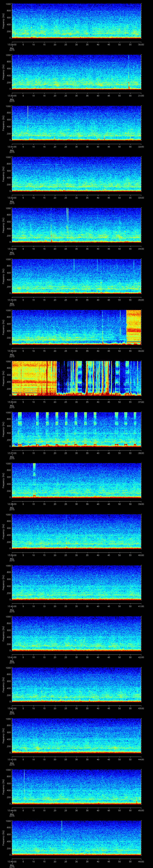Screen dimensions: 153x868
Task: Select the spectrogram panel starting at 13:30:00
Action: (76, 72)
